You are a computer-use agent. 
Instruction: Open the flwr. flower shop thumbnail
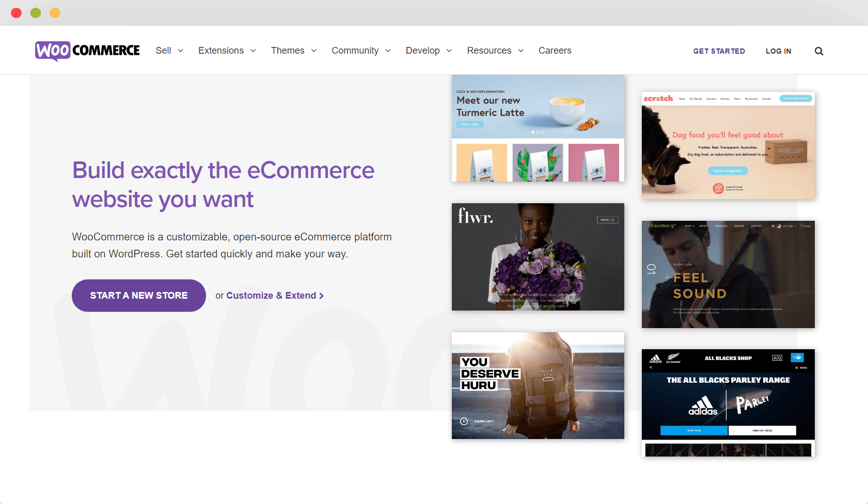pos(538,257)
